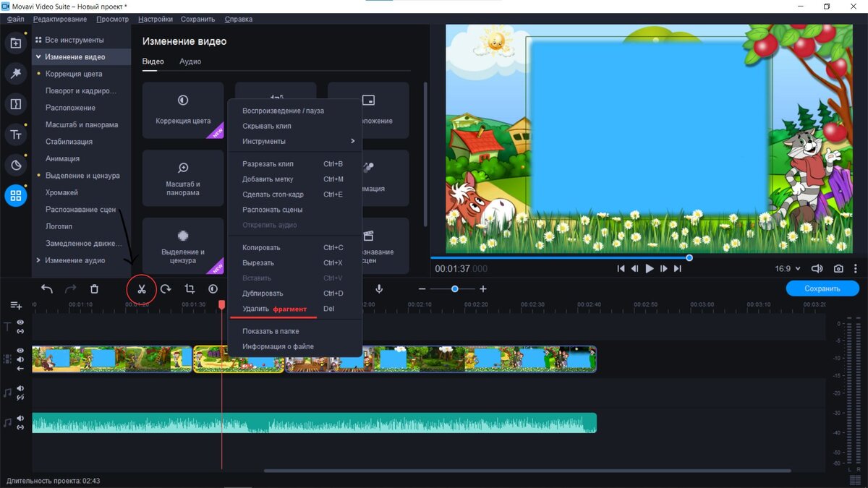Image resolution: width=868 pixels, height=488 pixels.
Task: Zoom in the timeline with the plus icon
Action: pos(483,289)
